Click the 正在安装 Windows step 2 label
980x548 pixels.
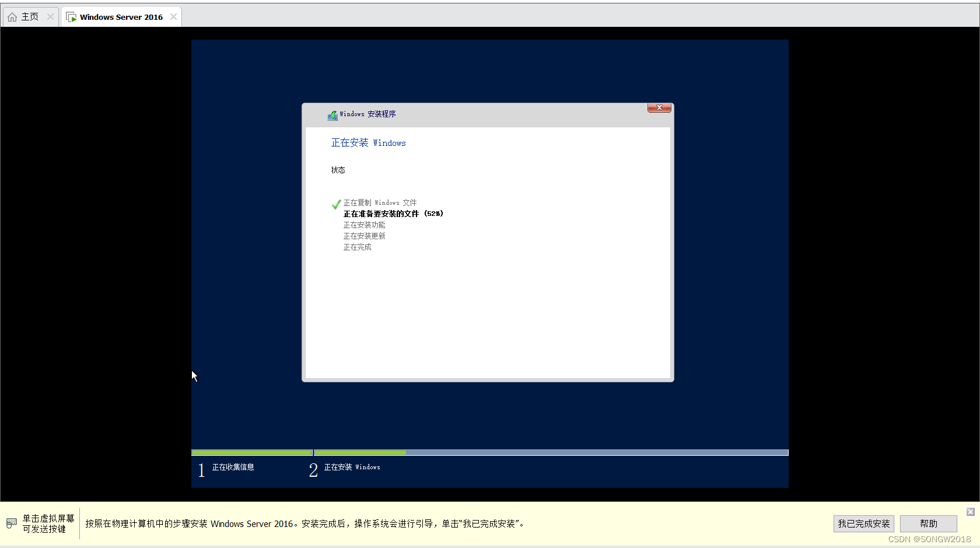tap(352, 467)
